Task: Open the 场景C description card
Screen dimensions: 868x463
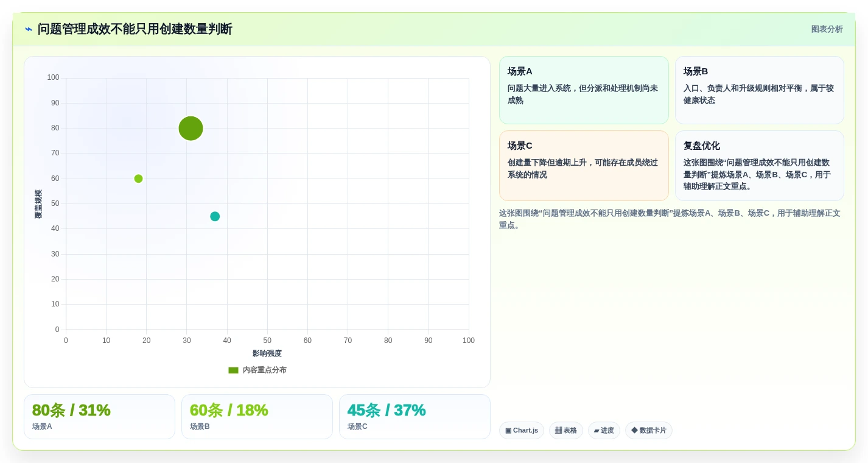Action: (584, 166)
